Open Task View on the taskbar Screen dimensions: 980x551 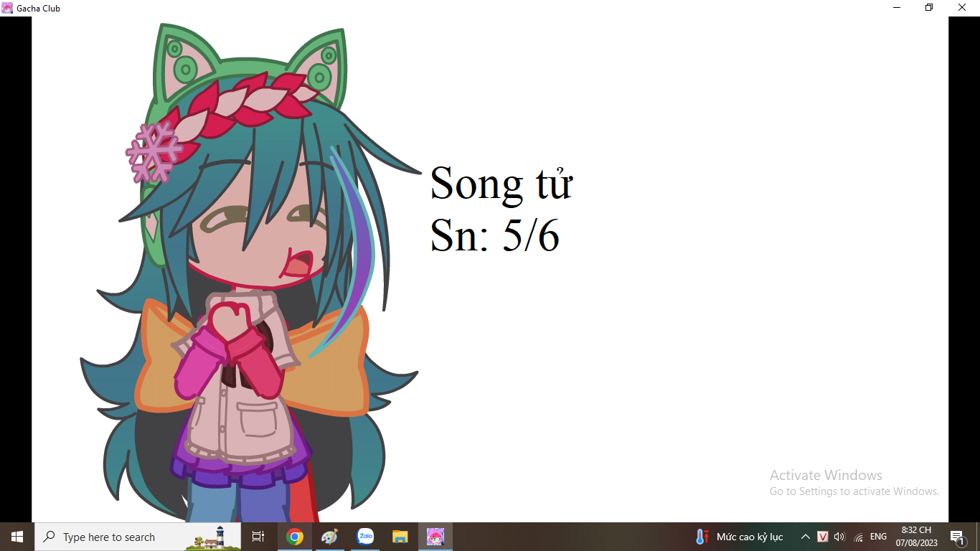pos(258,537)
